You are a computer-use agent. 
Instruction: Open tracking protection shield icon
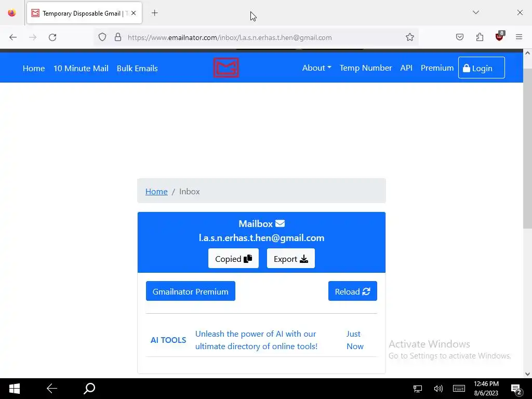102,37
